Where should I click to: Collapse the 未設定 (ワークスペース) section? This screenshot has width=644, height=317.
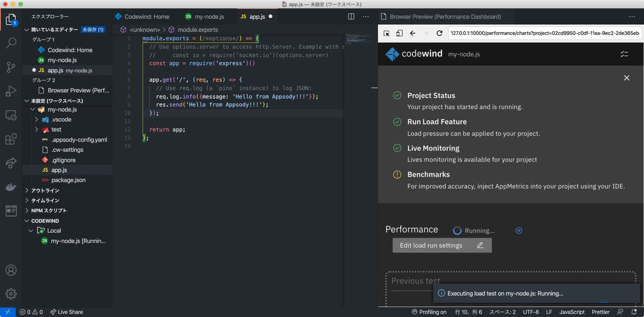pyautogui.click(x=27, y=101)
